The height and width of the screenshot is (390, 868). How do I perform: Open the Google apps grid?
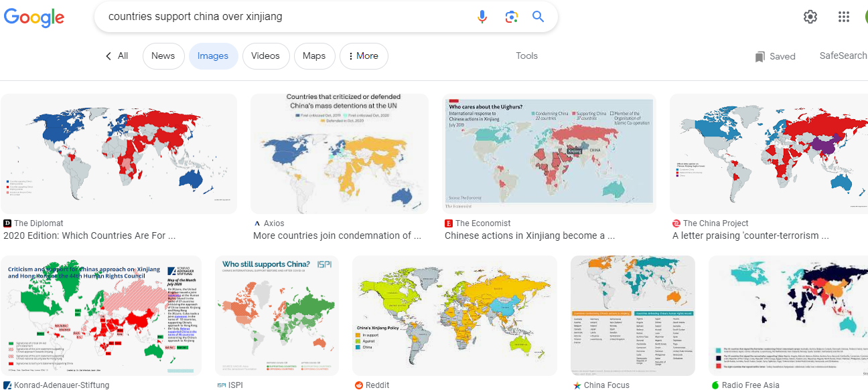844,17
